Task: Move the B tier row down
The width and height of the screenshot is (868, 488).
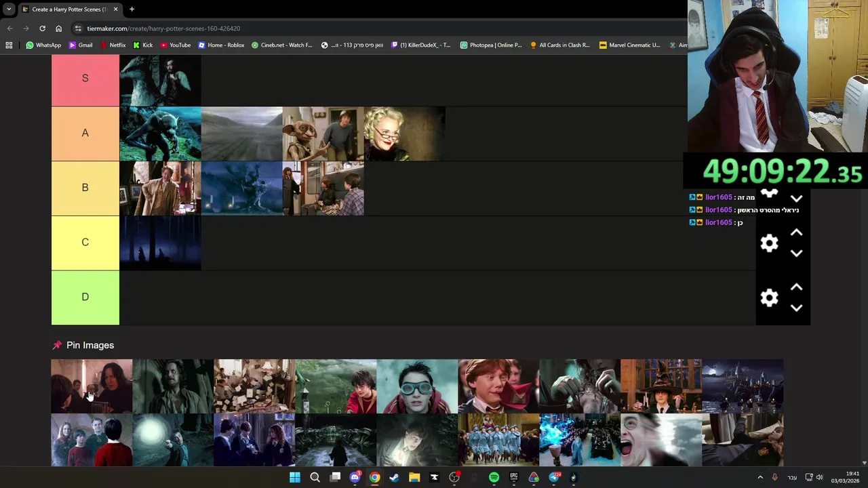Action: pyautogui.click(x=797, y=199)
